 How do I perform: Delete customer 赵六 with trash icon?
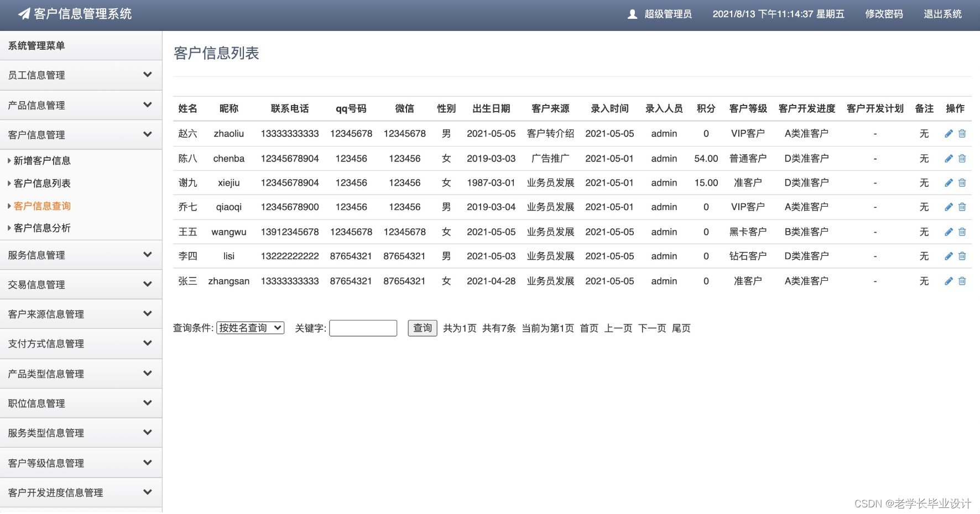point(962,133)
